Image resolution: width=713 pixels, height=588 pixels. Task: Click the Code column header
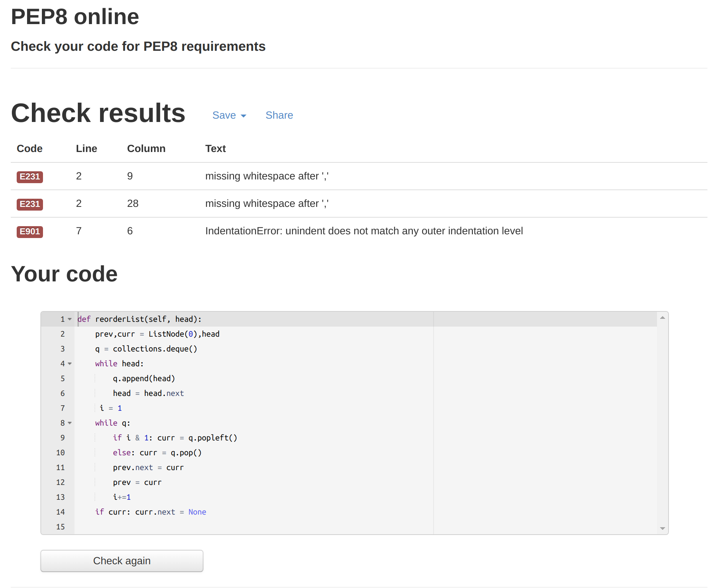30,149
